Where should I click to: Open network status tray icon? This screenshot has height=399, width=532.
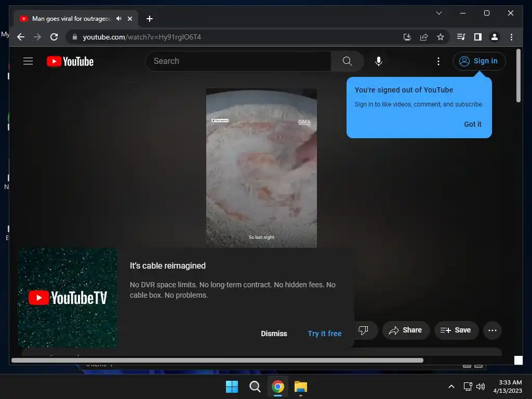(468, 387)
